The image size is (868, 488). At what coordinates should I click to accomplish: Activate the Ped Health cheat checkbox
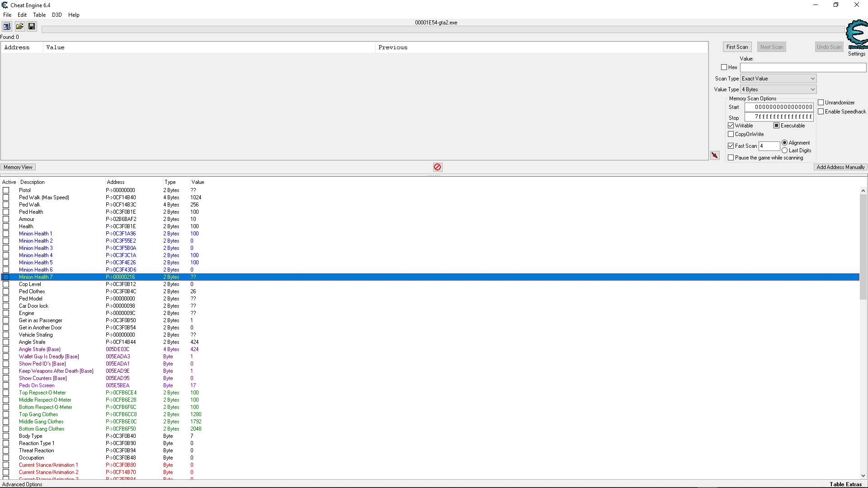tap(6, 212)
